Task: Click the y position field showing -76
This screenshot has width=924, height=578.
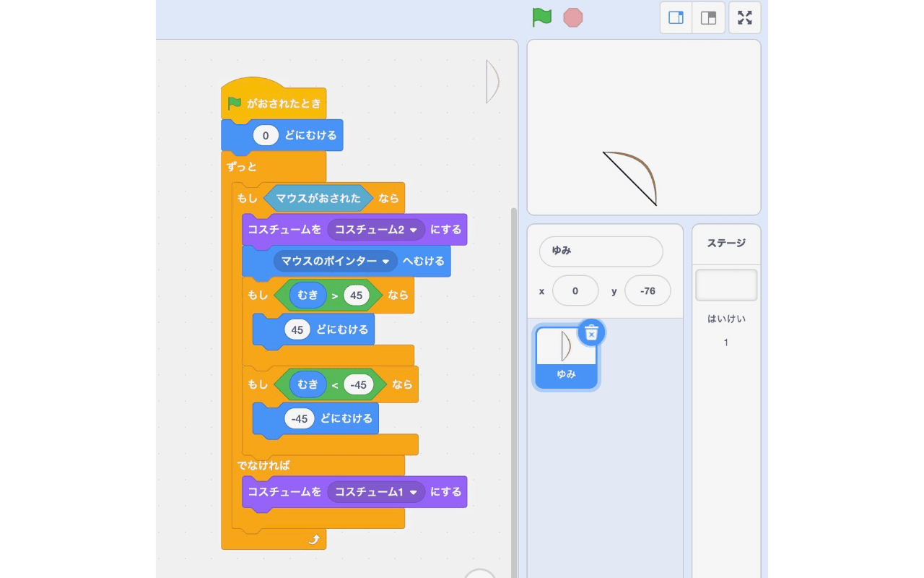Action: click(x=648, y=290)
